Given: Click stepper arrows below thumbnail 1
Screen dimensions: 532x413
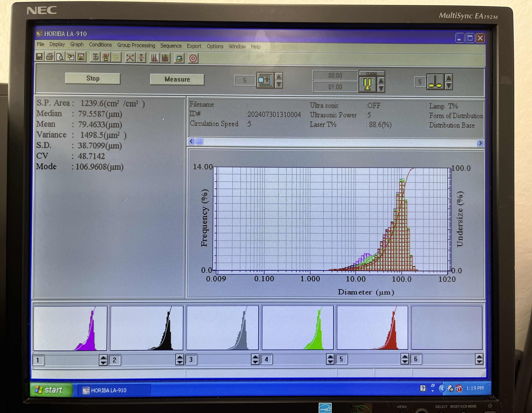Looking at the screenshot, I should click(x=103, y=360).
